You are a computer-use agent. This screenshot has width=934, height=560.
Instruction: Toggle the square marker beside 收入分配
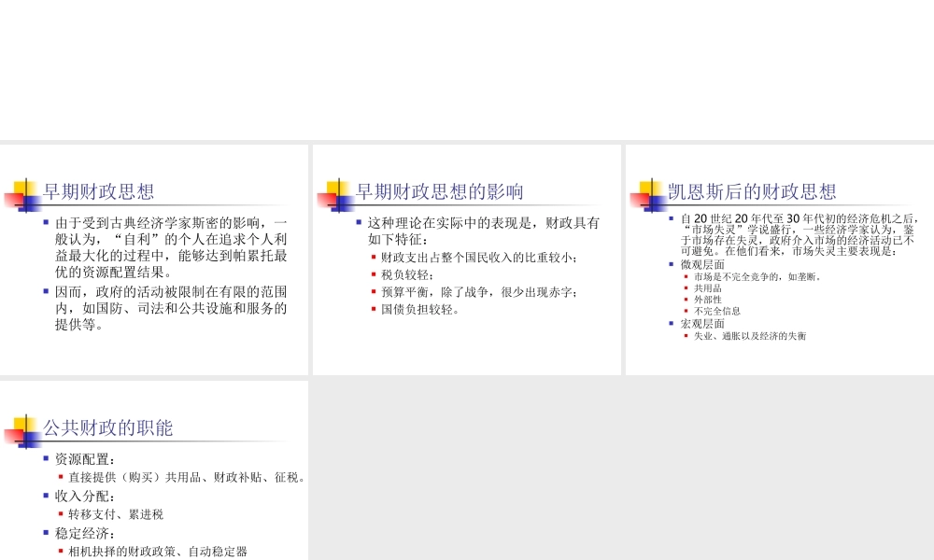click(43, 493)
